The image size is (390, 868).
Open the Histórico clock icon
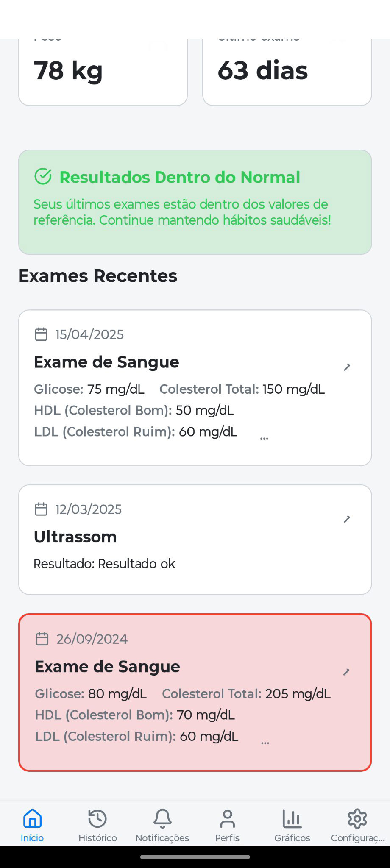pos(97,818)
